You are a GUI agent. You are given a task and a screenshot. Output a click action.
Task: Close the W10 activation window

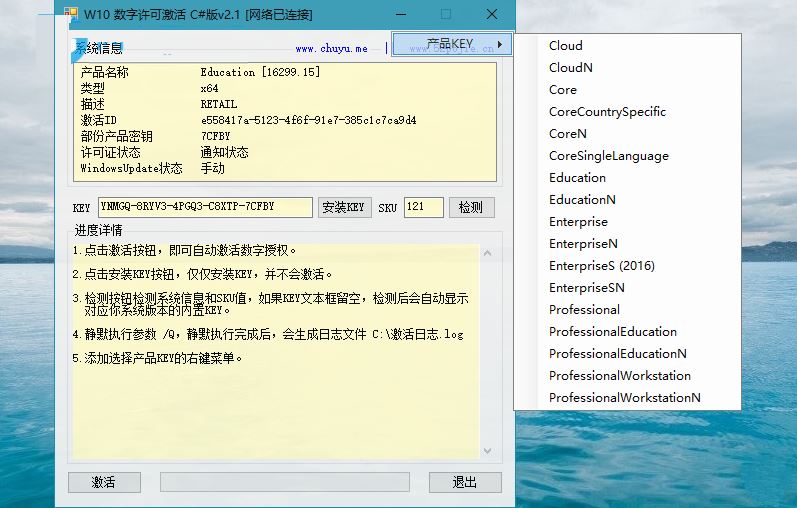point(492,14)
